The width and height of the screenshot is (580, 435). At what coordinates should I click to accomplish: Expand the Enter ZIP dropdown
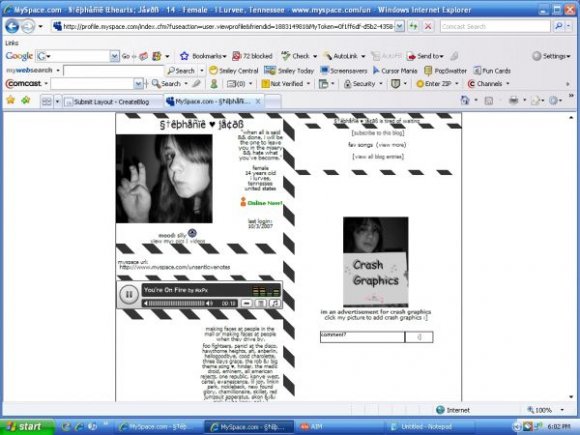(456, 84)
